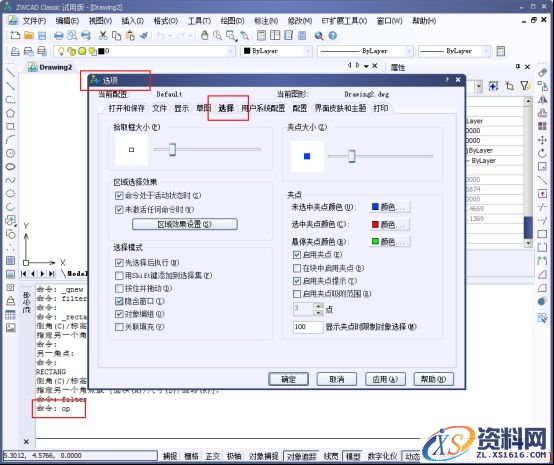554x465 pixels.
Task: Click the New file icon in toolbar
Action: tap(15, 35)
